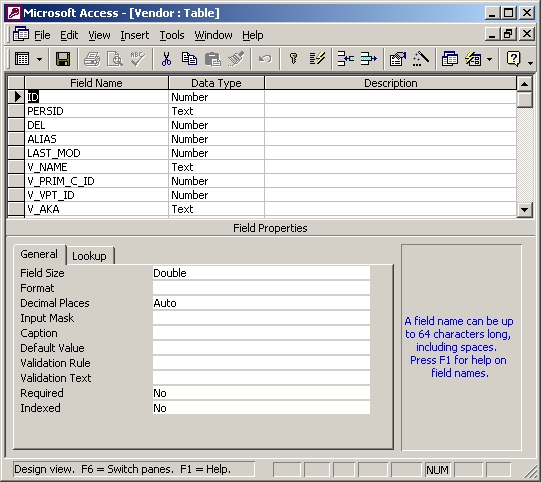541x482 pixels.
Task: Select the row selector for PERSID
Action: (x=16, y=111)
